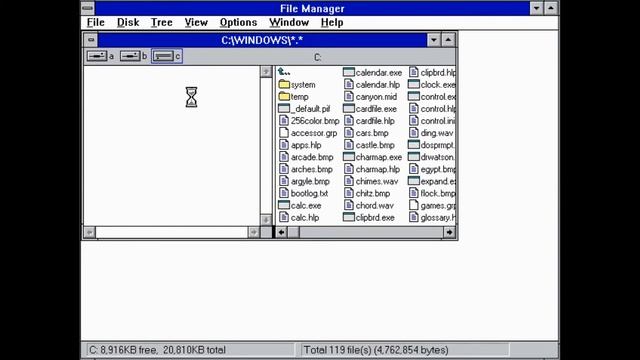The width and height of the screenshot is (640, 360).
Task: Click tree pane scroll down arrow
Action: point(266,220)
